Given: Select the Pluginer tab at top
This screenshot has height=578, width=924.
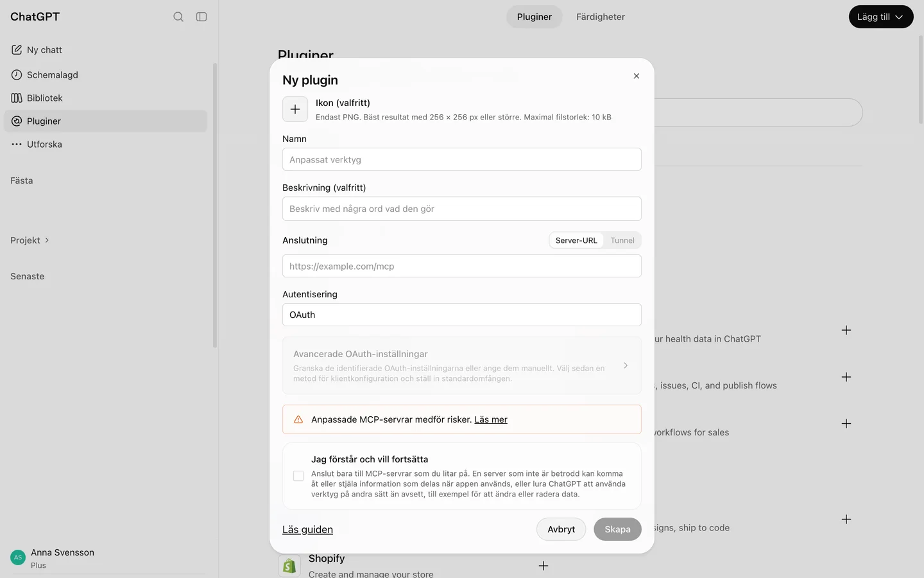Looking at the screenshot, I should [535, 17].
